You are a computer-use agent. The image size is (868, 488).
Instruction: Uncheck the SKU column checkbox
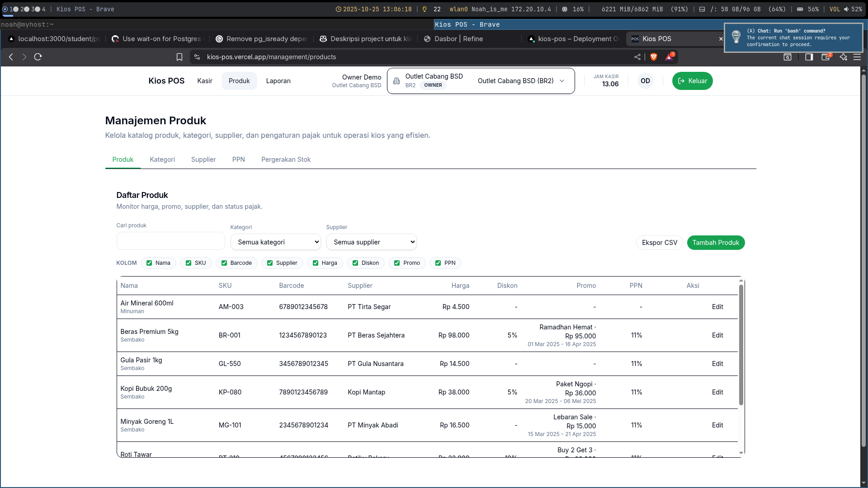[x=189, y=263]
